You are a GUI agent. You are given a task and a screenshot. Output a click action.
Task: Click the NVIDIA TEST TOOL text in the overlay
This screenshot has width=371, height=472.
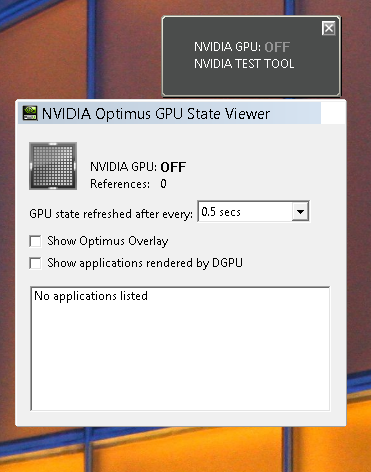pos(244,63)
